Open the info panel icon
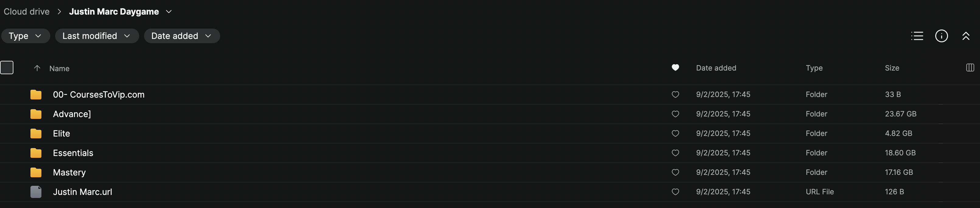This screenshot has width=980, height=208. (x=941, y=36)
